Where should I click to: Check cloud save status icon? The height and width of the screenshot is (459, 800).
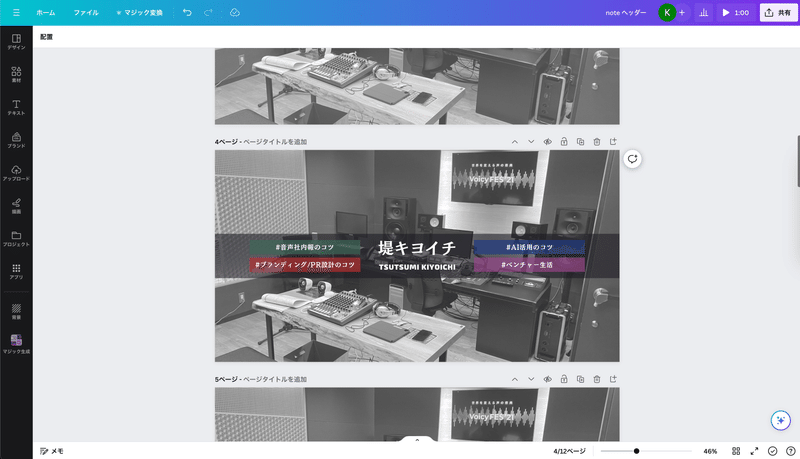point(235,13)
